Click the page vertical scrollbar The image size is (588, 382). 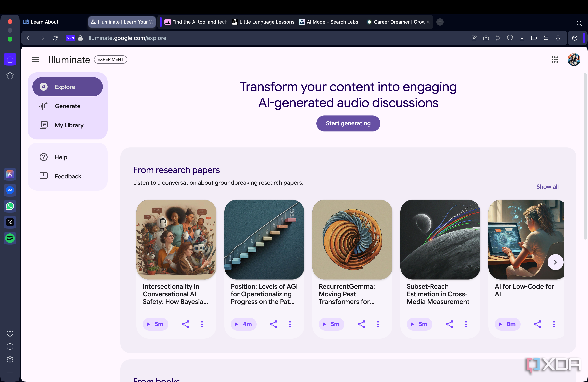(x=585, y=156)
